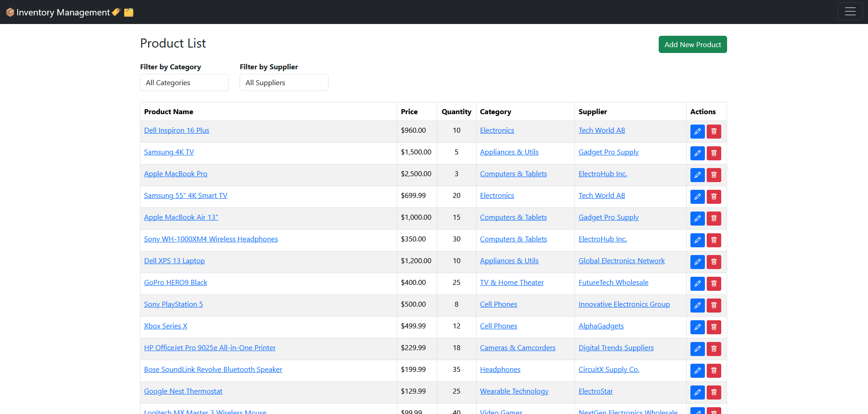Open the Apple MacBook Pro product link

(x=176, y=174)
